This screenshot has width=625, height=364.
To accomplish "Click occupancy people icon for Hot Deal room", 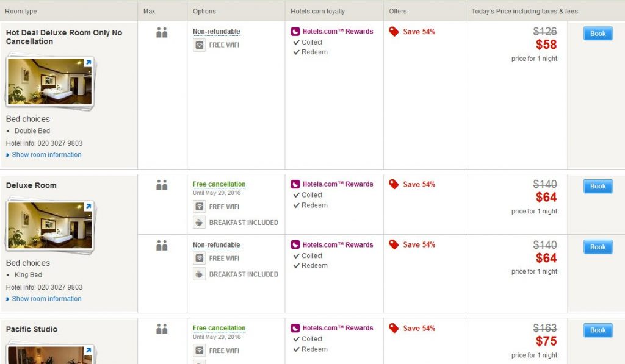I will pos(162,33).
